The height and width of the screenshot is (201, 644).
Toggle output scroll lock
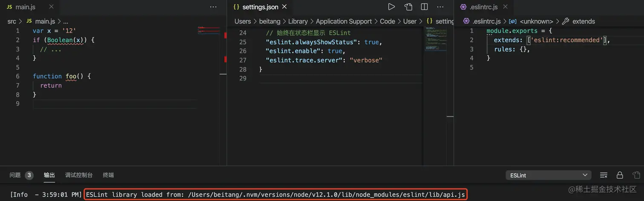620,175
